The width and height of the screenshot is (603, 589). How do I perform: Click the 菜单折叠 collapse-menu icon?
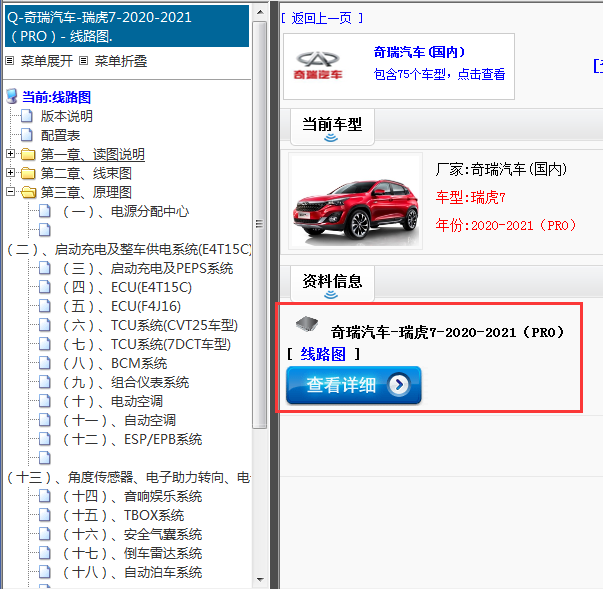click(83, 61)
